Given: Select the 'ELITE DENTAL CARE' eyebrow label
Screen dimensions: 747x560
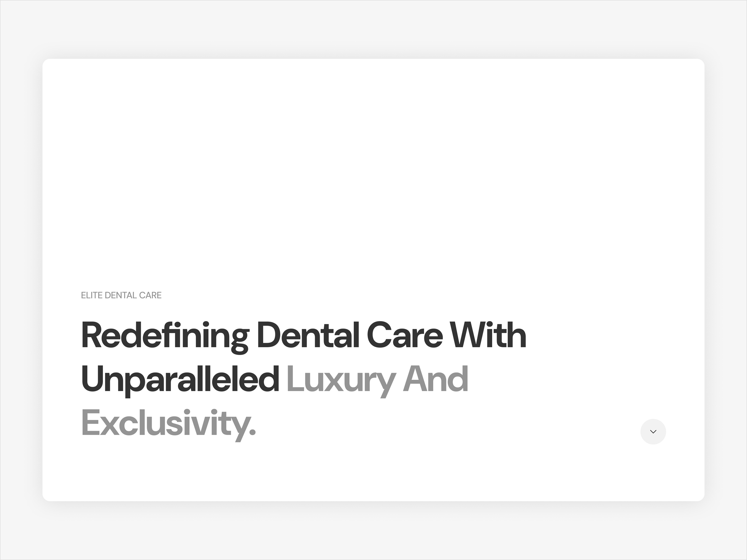Looking at the screenshot, I should pos(121,295).
